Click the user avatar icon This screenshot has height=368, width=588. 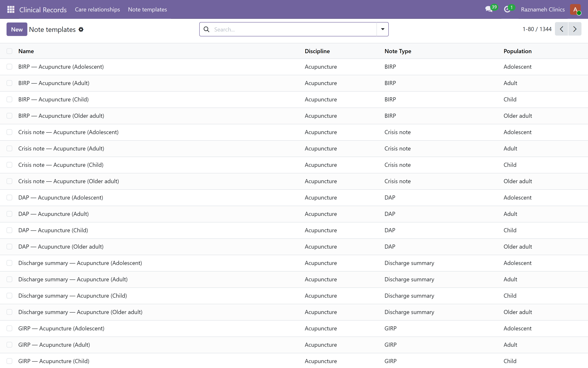pyautogui.click(x=575, y=9)
